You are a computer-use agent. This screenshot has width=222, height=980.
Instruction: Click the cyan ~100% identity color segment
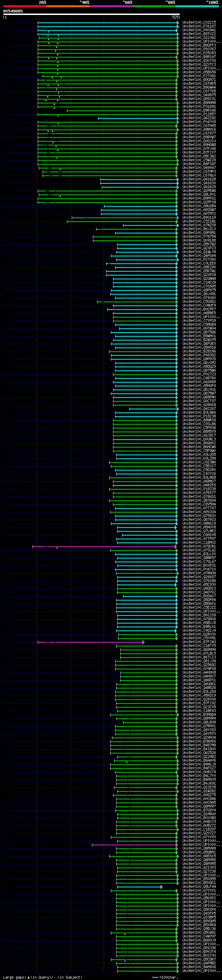click(x=197, y=7)
